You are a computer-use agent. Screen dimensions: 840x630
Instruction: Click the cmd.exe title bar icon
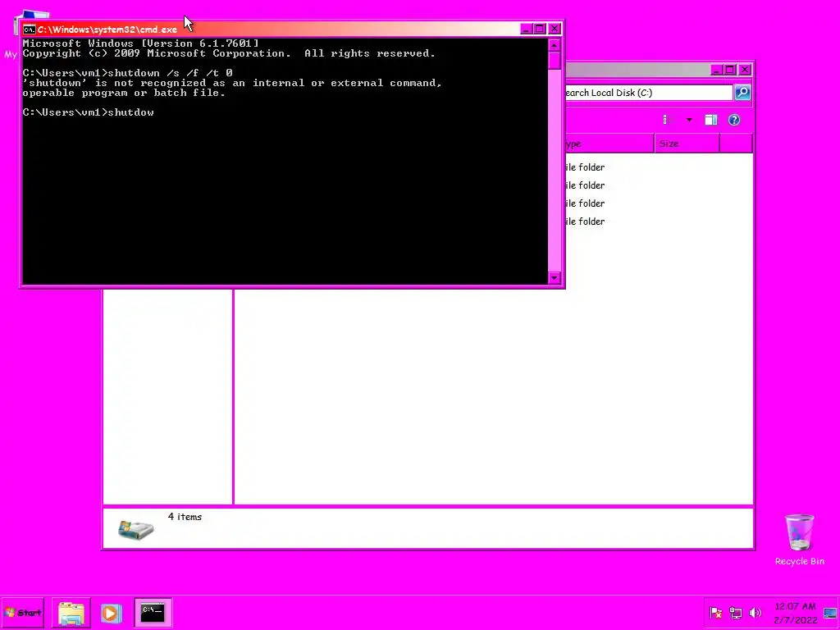coord(30,30)
